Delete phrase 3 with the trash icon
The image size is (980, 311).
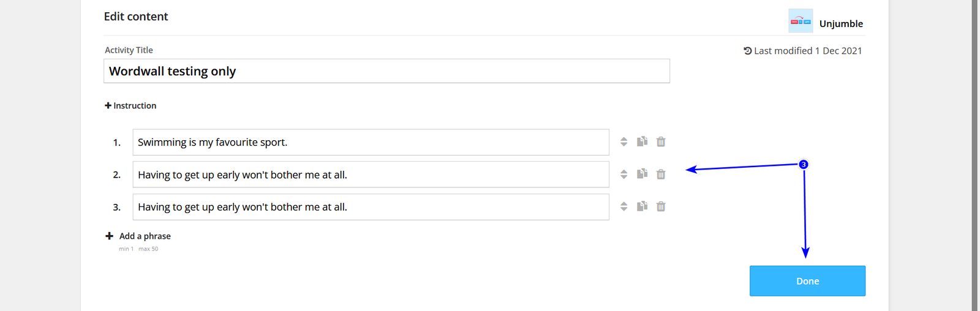tap(661, 207)
